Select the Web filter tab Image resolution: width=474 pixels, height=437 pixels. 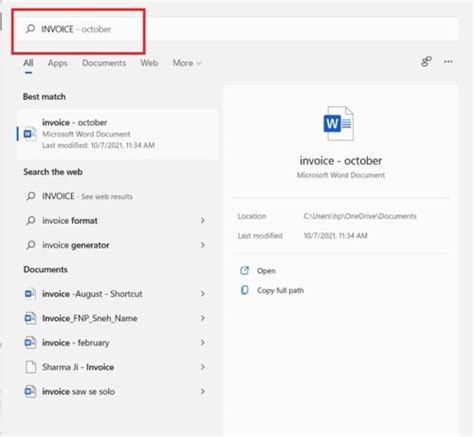[149, 63]
